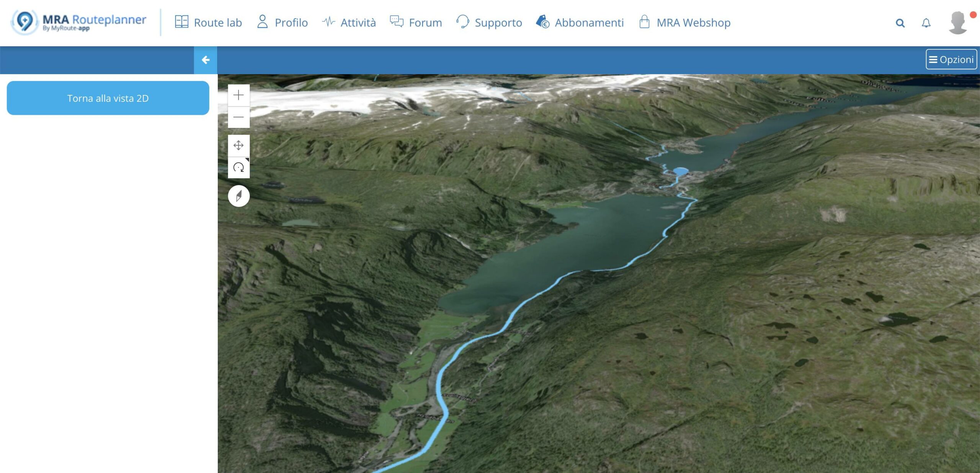Select the pan navigation tool
Screen dimensions: 980x473
tap(238, 145)
